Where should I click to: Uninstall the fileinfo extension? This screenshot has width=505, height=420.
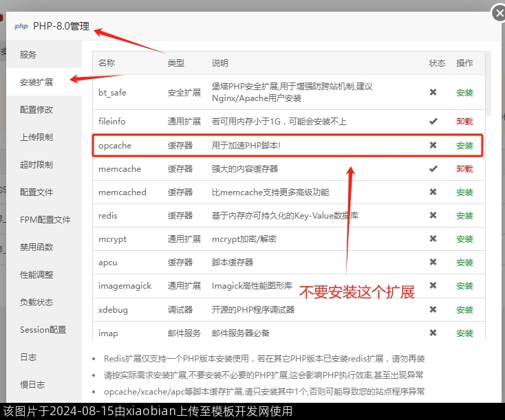(464, 122)
